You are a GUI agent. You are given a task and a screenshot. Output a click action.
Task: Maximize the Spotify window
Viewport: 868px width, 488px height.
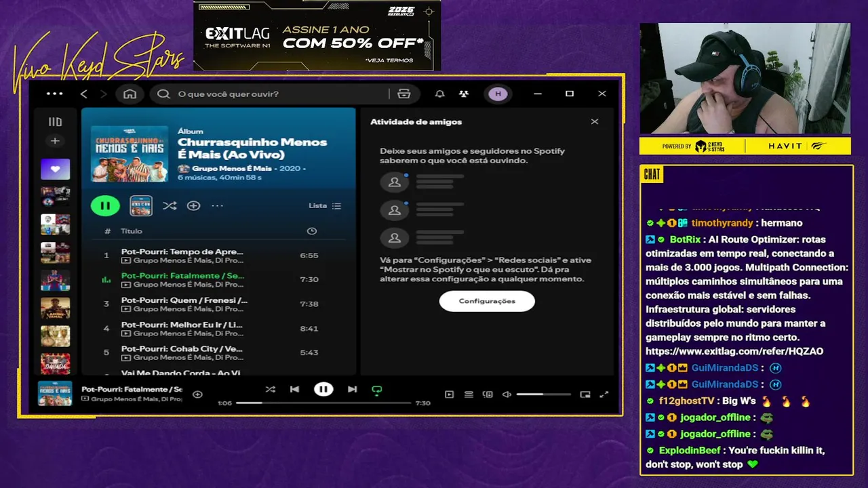(x=570, y=94)
